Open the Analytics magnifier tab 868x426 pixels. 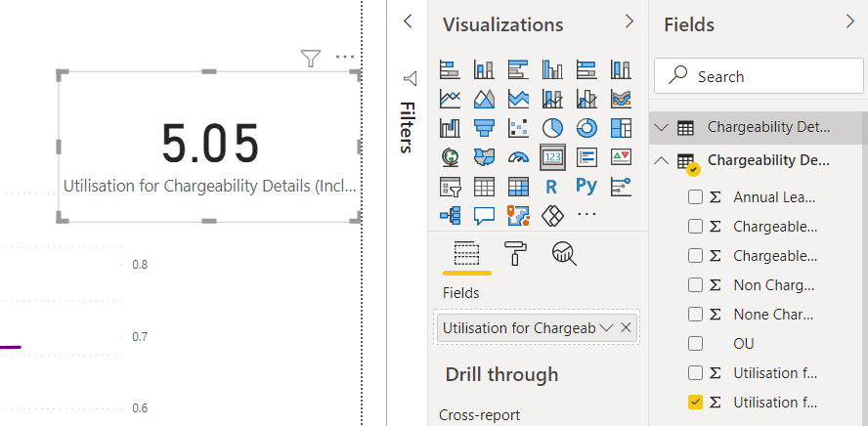coord(564,254)
